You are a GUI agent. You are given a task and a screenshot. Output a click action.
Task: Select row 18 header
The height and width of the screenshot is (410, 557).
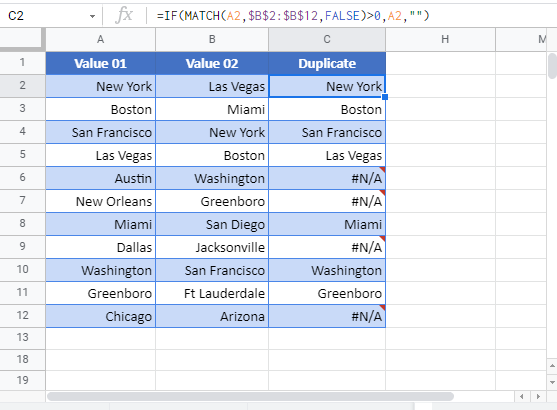pos(22,359)
